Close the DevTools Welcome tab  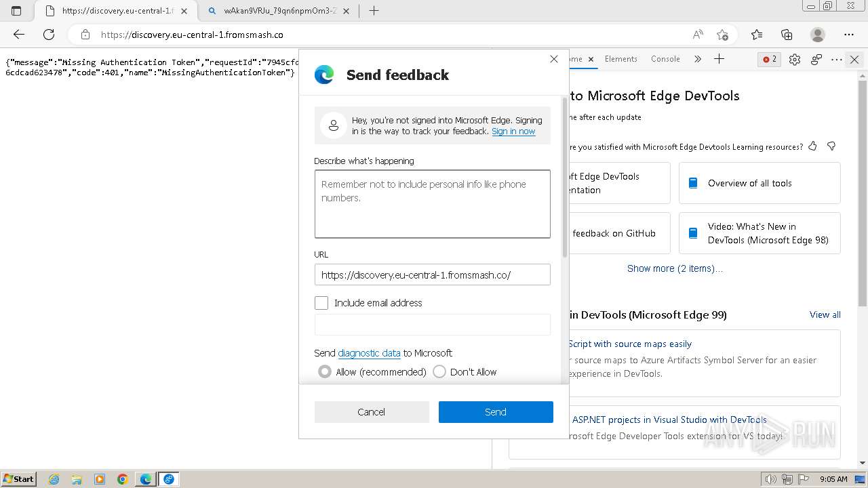point(591,60)
